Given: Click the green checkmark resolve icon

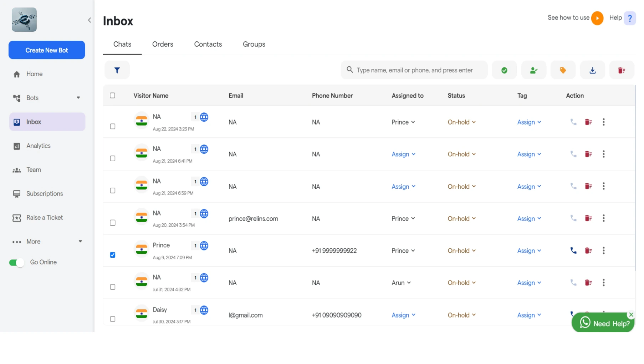Looking at the screenshot, I should click(x=504, y=70).
